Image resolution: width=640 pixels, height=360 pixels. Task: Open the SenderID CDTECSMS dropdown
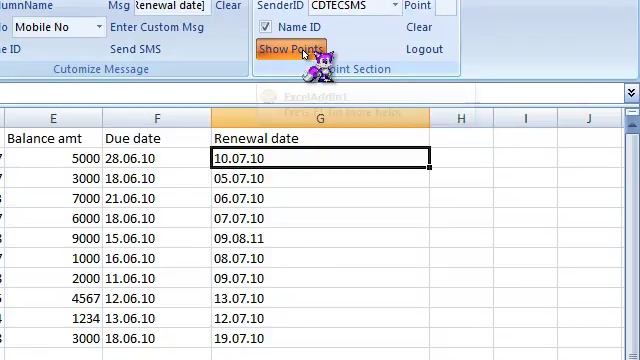pos(395,5)
